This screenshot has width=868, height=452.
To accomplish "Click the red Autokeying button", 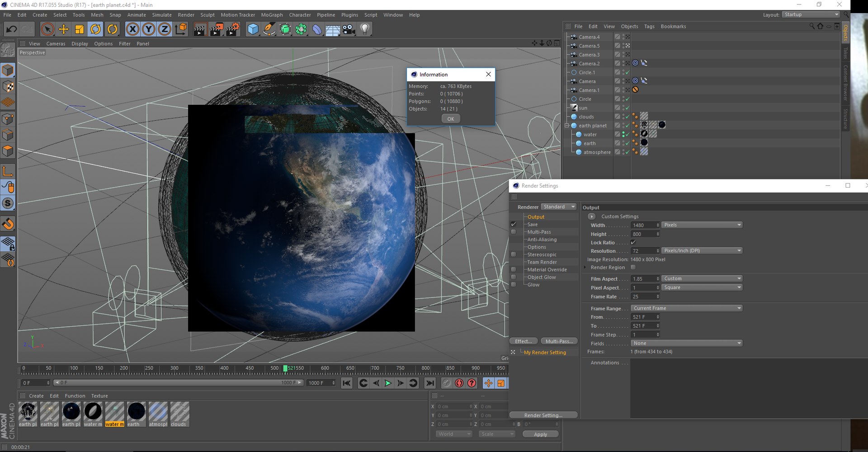I will click(x=459, y=383).
